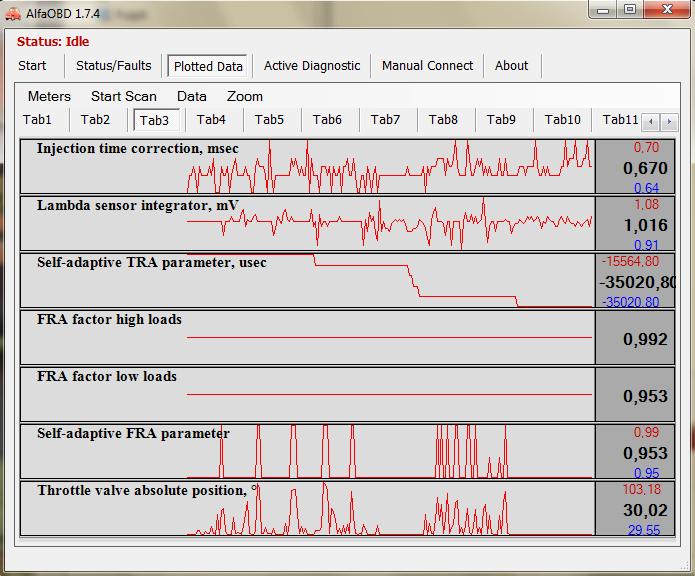Open the Zoom menu
Image resolution: width=695 pixels, height=576 pixels.
245,97
